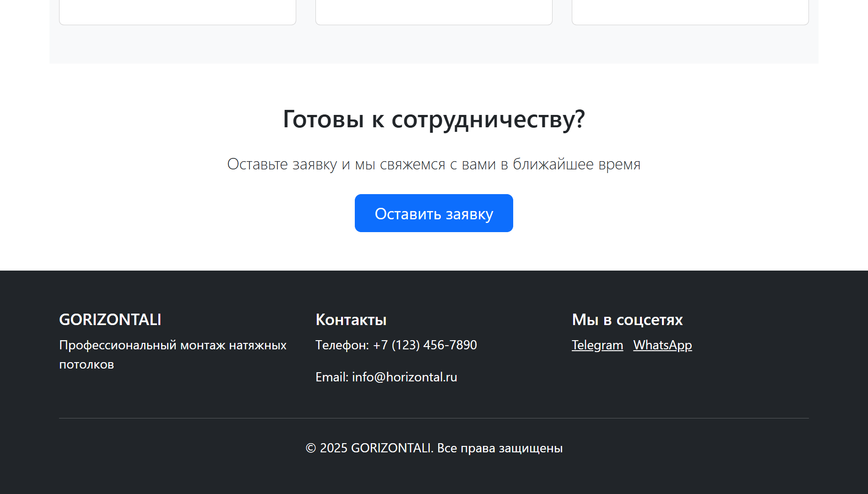This screenshot has height=494, width=868.
Task: Click the 'Оставить заявку' blue button
Action: 434,212
